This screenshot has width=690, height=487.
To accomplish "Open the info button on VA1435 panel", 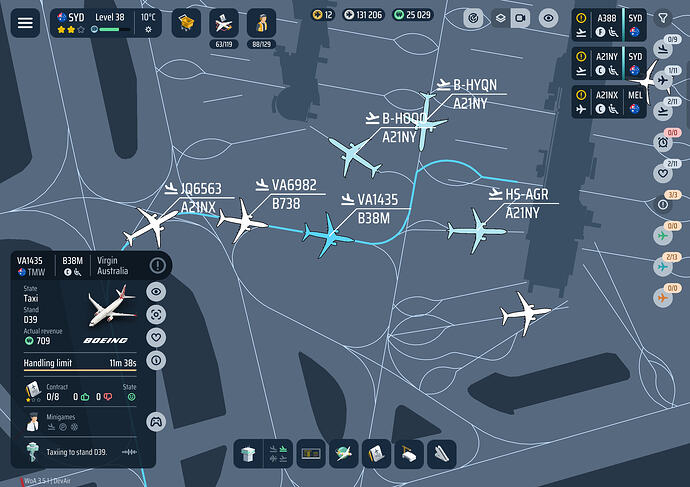I will (156, 360).
